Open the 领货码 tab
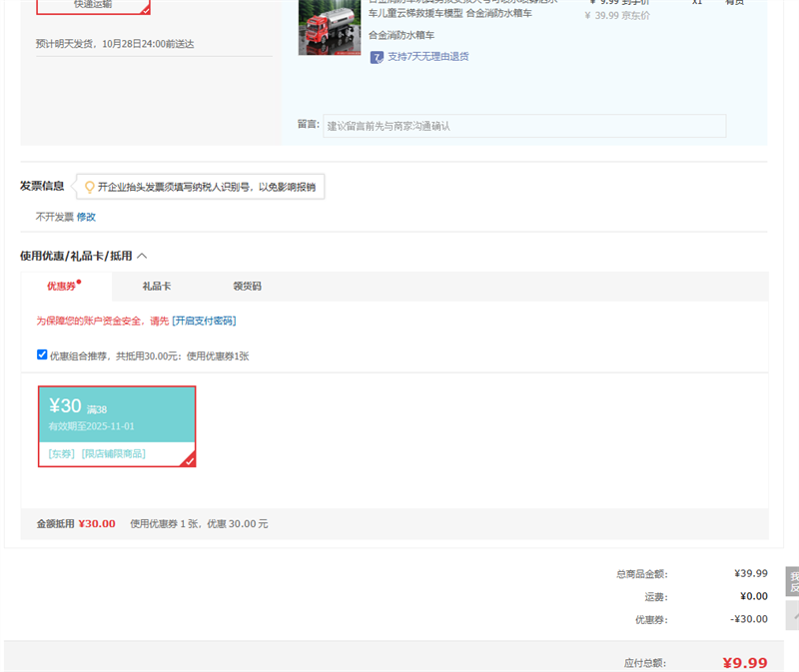799x672 pixels. tap(247, 287)
